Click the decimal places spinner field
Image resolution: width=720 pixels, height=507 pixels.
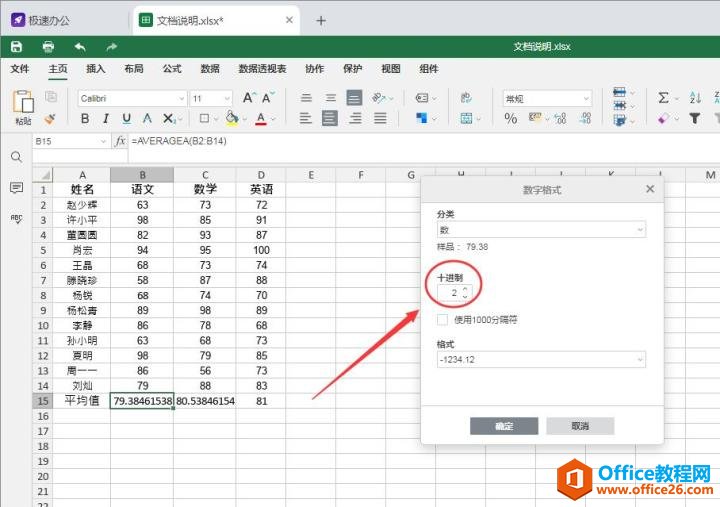tap(455, 293)
